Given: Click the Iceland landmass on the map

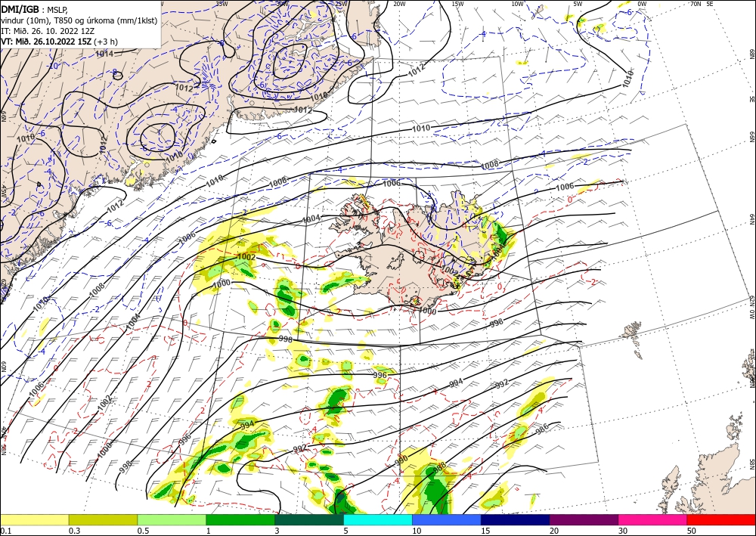Looking at the screenshot, I should click(x=414, y=251).
